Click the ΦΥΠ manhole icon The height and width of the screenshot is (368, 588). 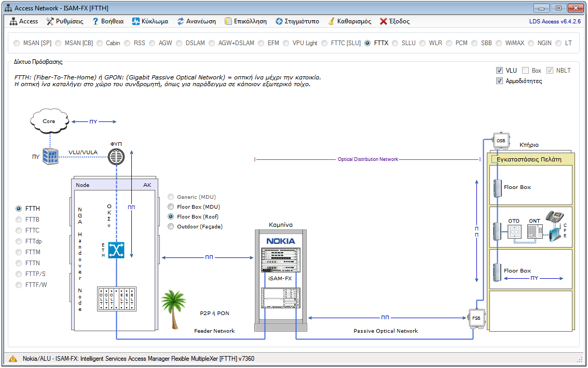pos(117,156)
